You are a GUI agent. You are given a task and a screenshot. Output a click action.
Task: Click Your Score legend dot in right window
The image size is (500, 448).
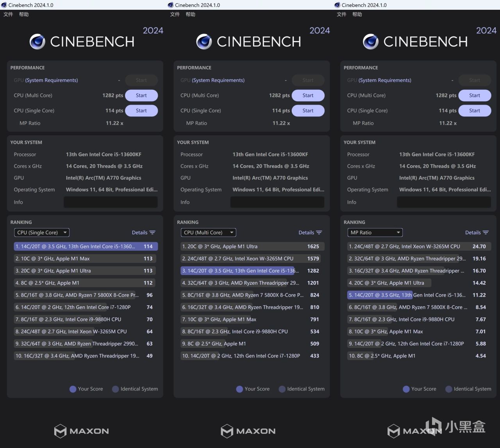pos(406,389)
